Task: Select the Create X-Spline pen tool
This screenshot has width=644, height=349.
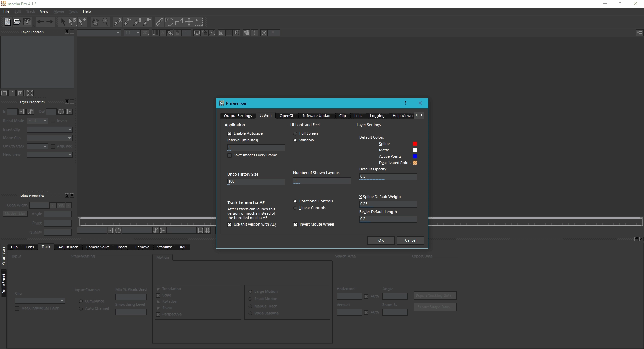Action: coord(118,22)
